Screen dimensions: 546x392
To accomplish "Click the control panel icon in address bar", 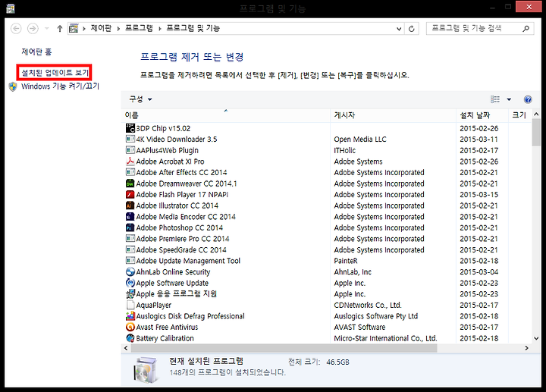I will coord(74,29).
